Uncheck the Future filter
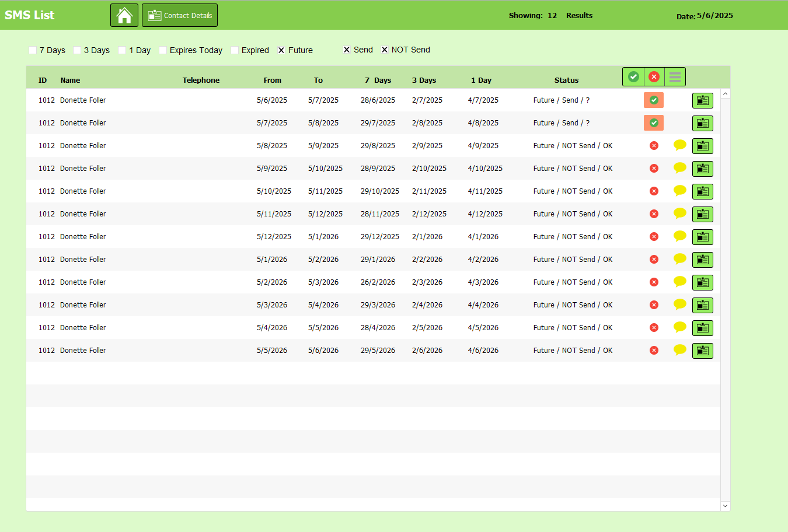788x532 pixels. click(281, 50)
